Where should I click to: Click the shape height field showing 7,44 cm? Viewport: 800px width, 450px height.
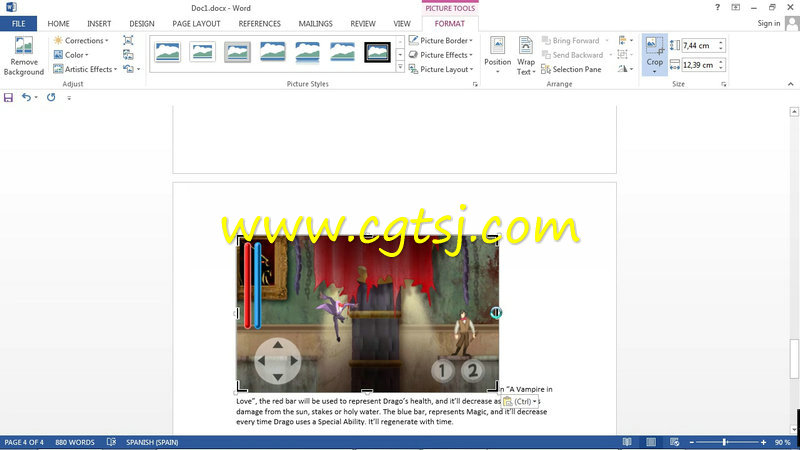click(699, 45)
